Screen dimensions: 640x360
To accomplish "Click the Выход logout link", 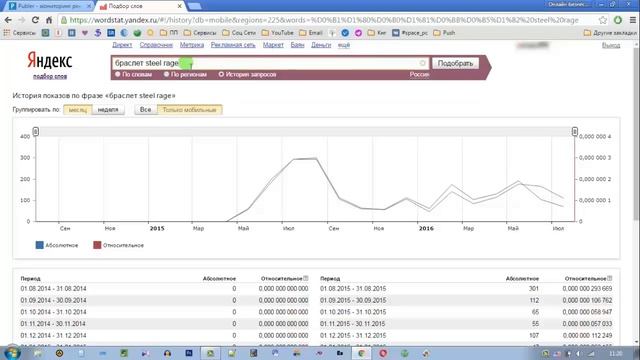I will 611,45.
